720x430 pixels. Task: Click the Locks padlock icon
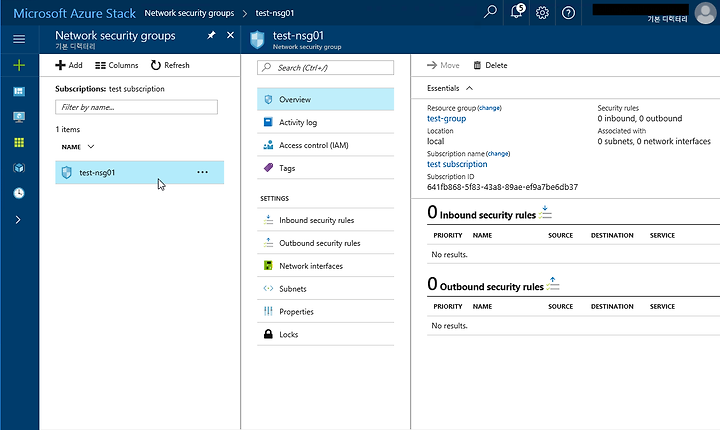[x=268, y=334]
